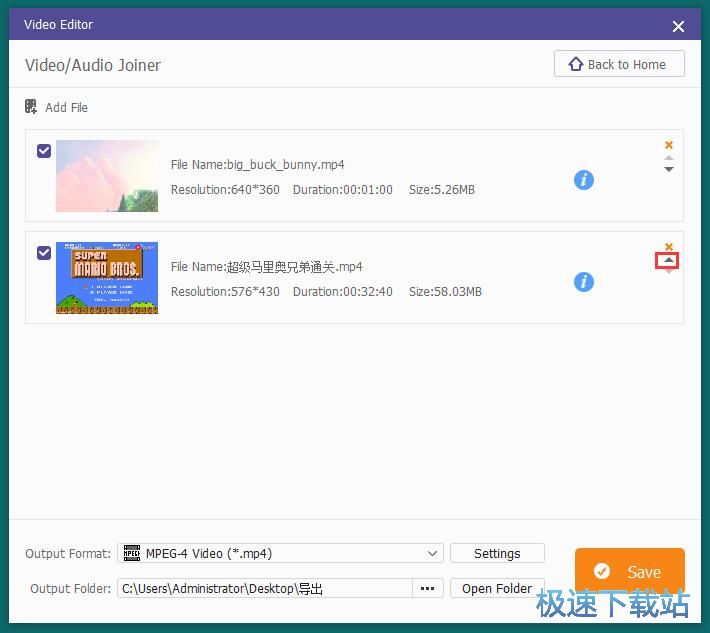Uncheck the big_buck_bunny.mp4 checkbox
This screenshot has width=710, height=633.
tap(44, 151)
